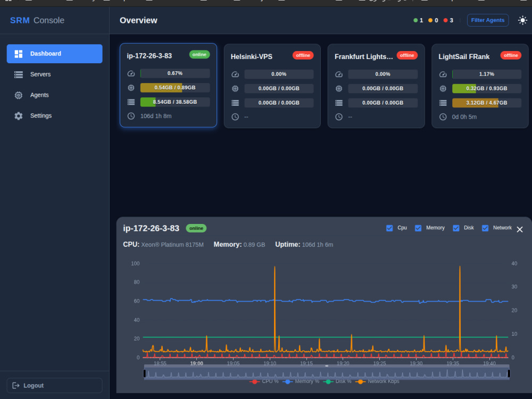Click the disk icon on LightSail FRank card
The image size is (532, 399).
click(x=443, y=103)
